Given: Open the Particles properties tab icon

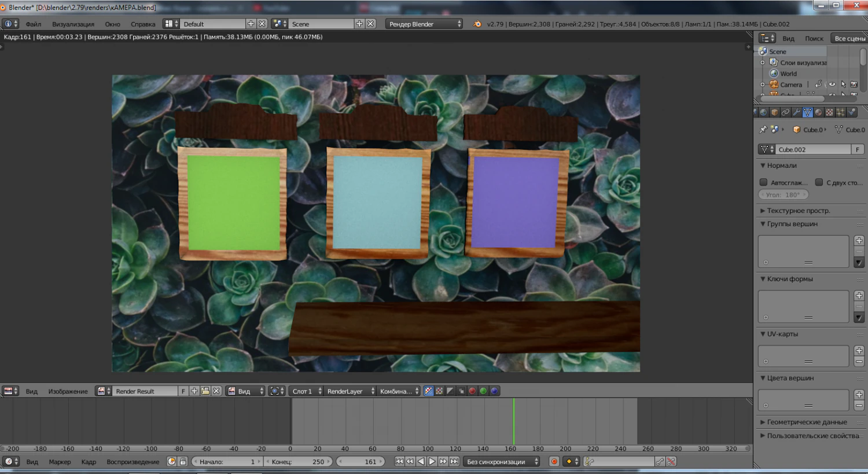Looking at the screenshot, I should pos(840,112).
